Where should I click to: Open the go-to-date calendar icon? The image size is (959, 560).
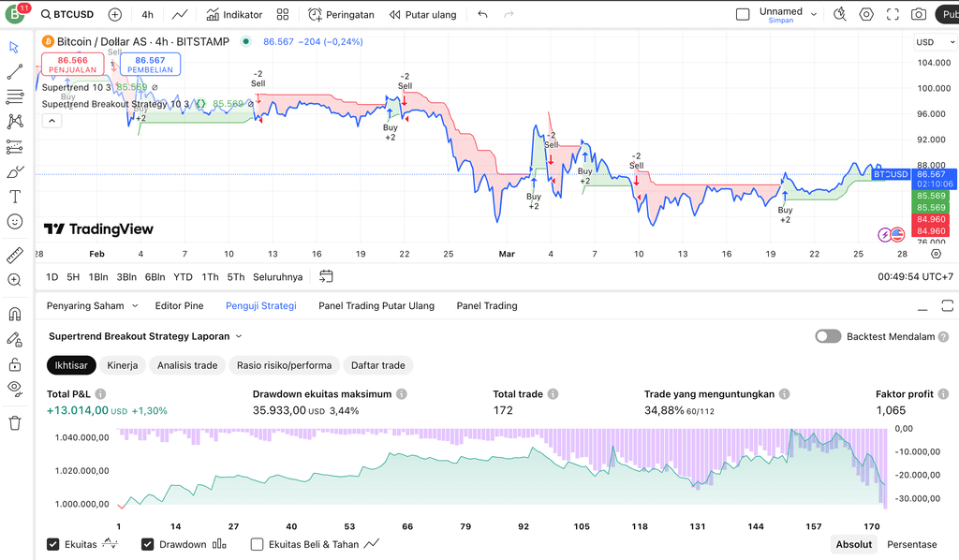tap(326, 276)
